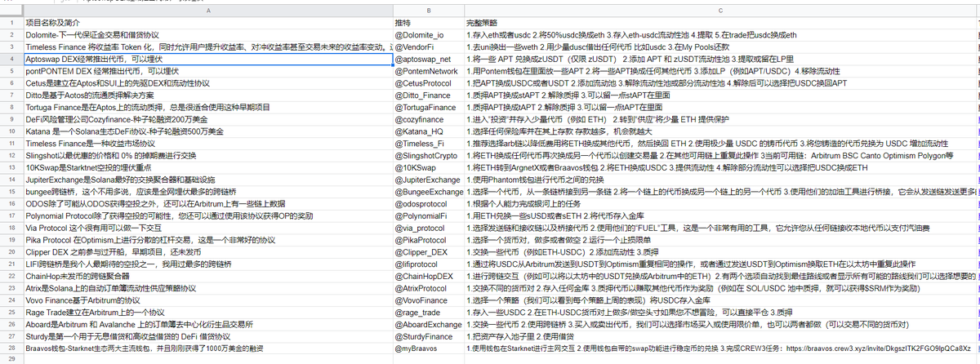
Task: Select the 'pontPONTEM DEX' description cell
Action: (x=207, y=71)
